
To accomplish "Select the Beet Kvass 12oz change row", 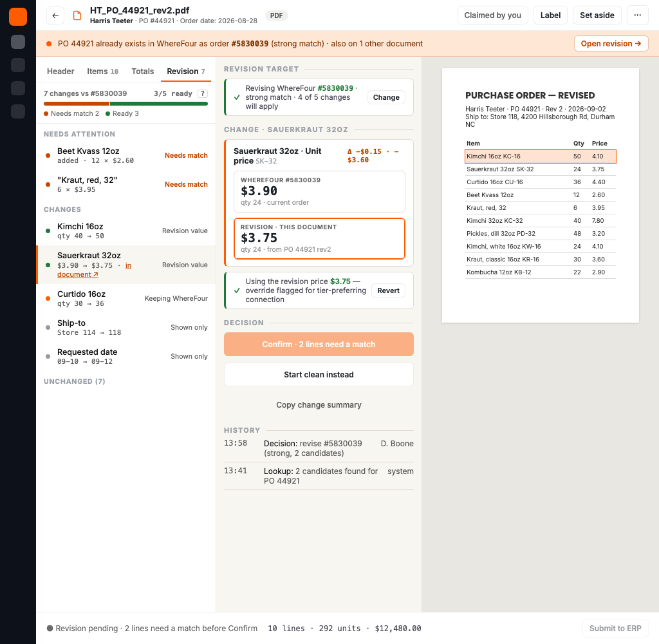I will 126,156.
